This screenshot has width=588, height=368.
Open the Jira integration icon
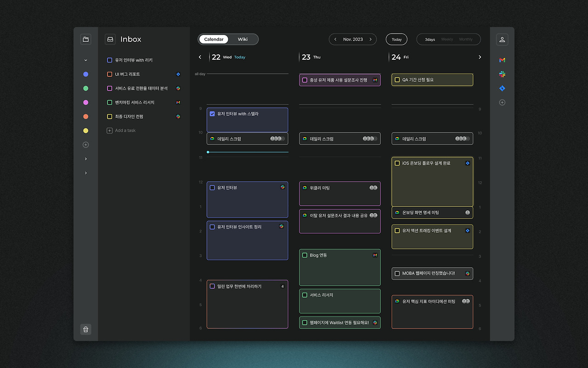pyautogui.click(x=502, y=88)
